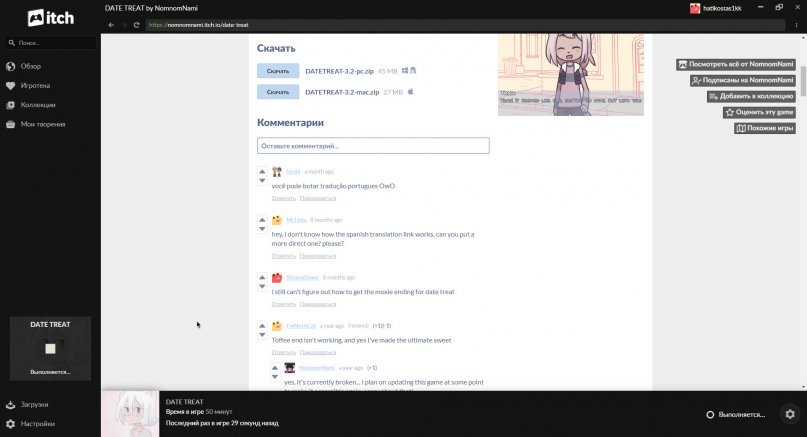Downvote the portuguese translation comment
This screenshot has height=437, width=807.
point(262,181)
